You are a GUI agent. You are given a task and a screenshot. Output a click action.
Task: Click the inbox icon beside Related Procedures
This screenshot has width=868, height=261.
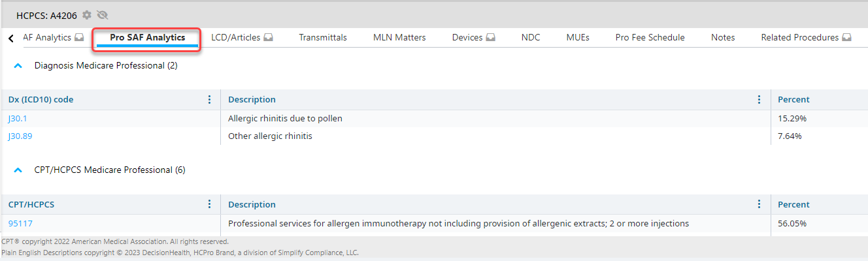846,38
